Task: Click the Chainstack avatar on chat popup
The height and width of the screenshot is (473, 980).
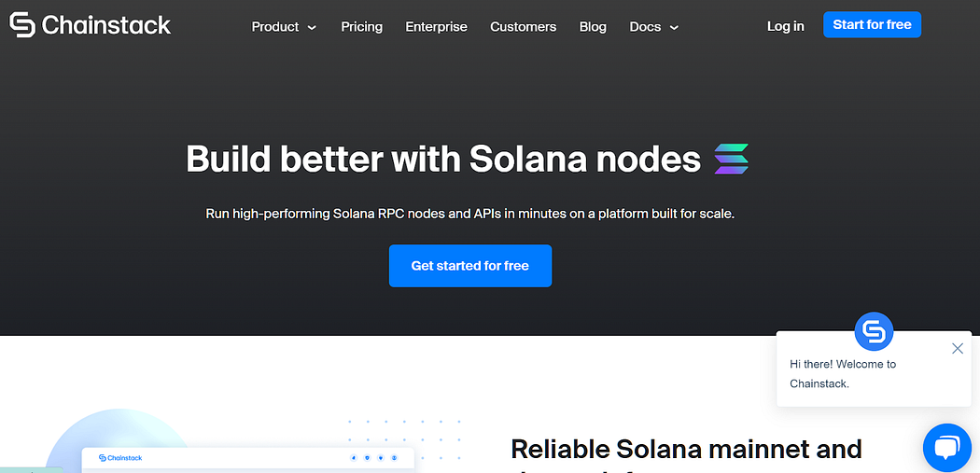Action: (x=874, y=331)
